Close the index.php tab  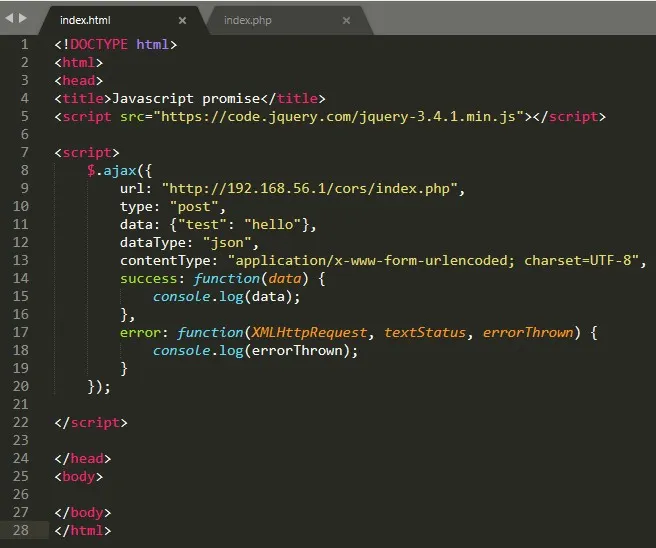point(346,20)
